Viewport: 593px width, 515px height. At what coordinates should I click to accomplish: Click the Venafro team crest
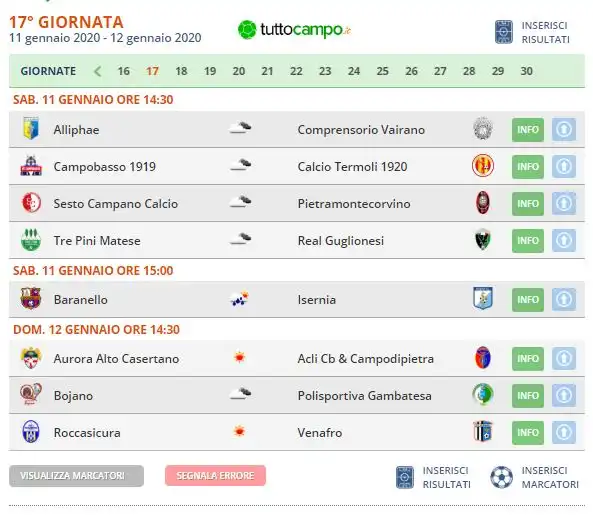(483, 431)
